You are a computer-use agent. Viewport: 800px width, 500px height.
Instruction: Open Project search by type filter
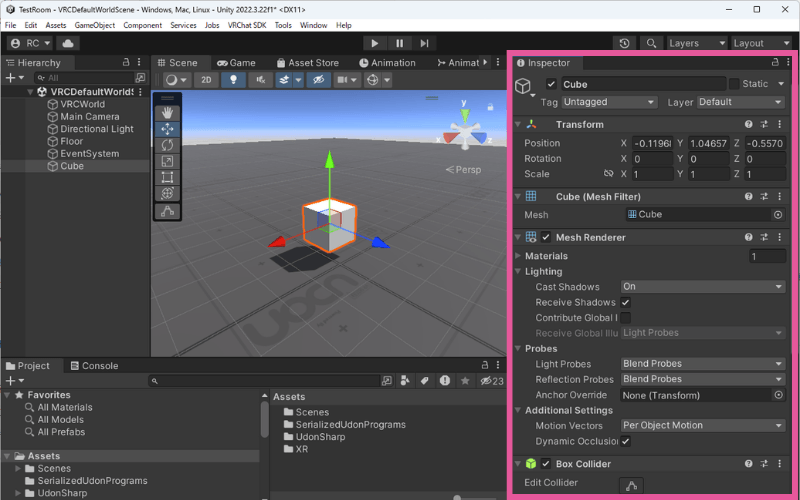pos(405,381)
